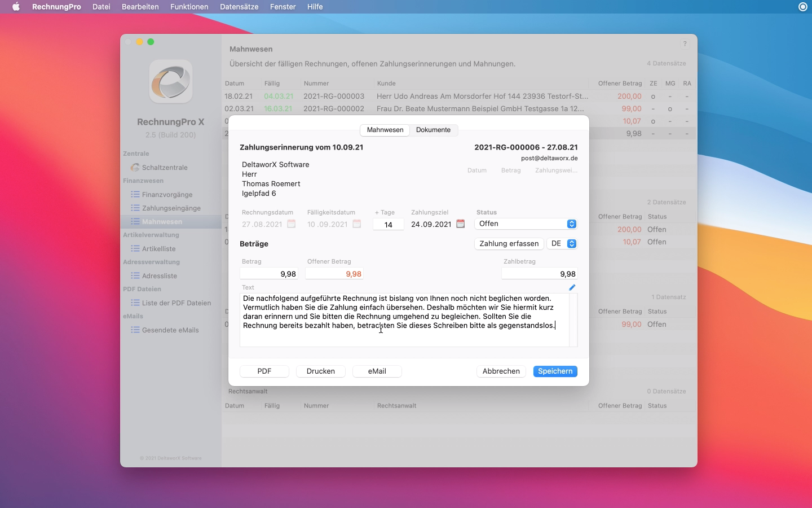
Task: Click the Fälligkeitsdatum calendar icon
Action: [356, 224]
